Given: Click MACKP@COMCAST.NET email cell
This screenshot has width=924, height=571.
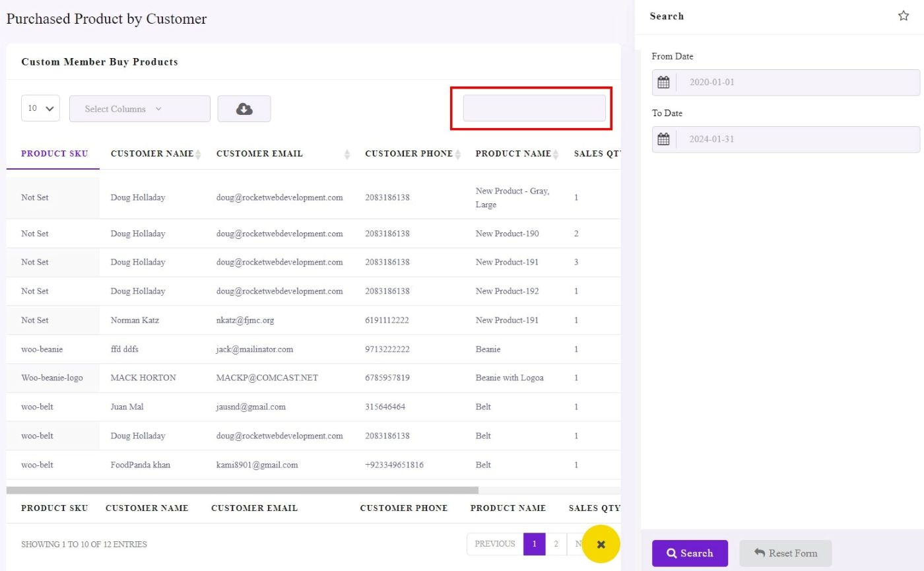Looking at the screenshot, I should point(267,378).
